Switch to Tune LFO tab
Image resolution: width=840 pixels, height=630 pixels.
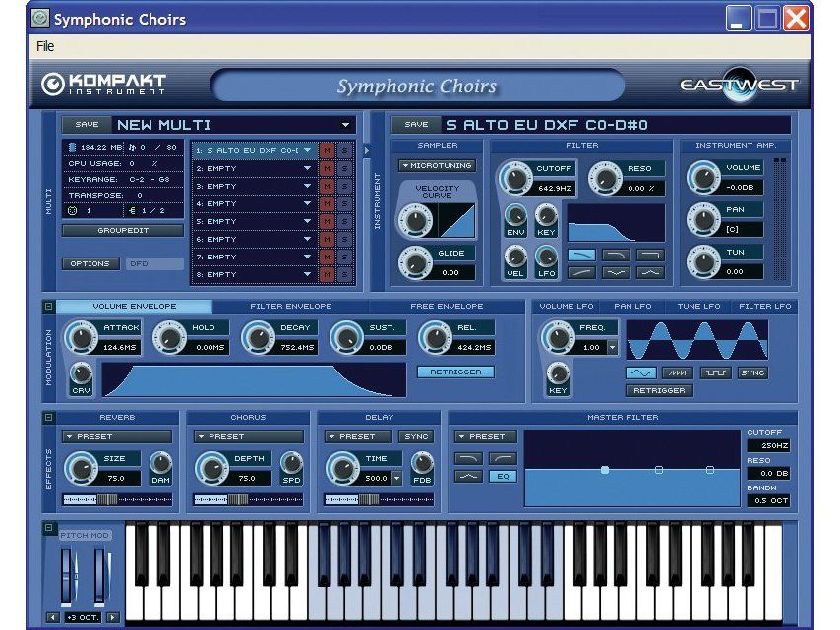698,307
